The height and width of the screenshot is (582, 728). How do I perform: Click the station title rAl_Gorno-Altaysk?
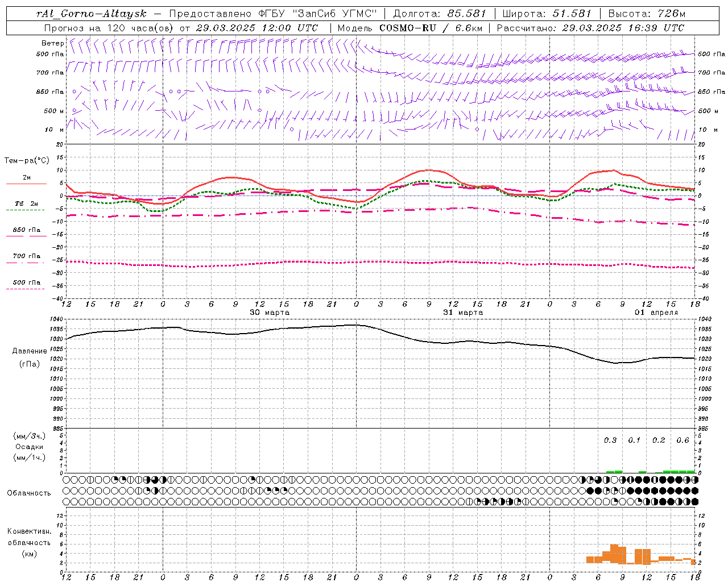pyautogui.click(x=91, y=14)
